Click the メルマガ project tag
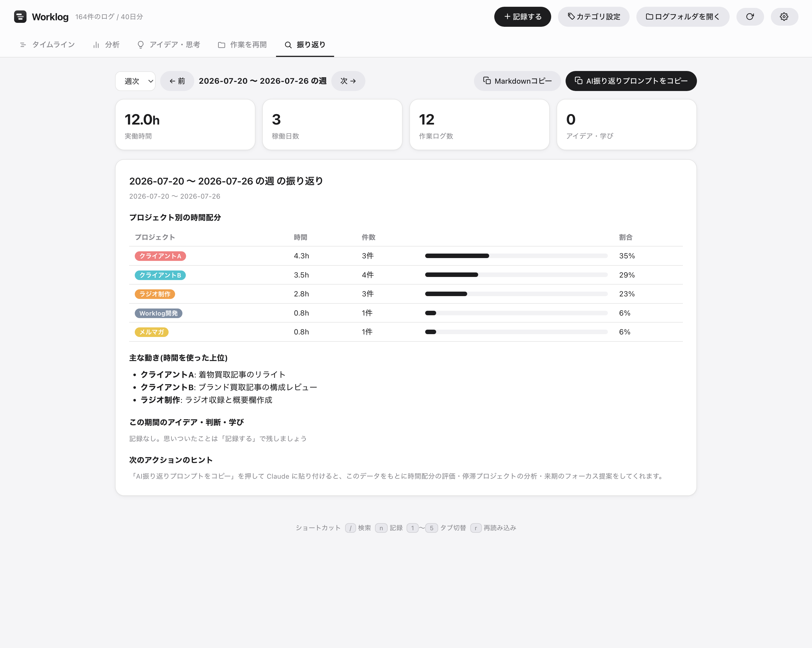The height and width of the screenshot is (648, 812). 152,332
